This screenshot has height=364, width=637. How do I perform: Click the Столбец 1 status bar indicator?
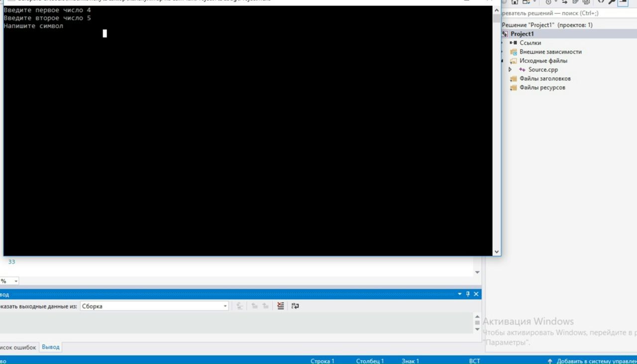[x=370, y=361]
